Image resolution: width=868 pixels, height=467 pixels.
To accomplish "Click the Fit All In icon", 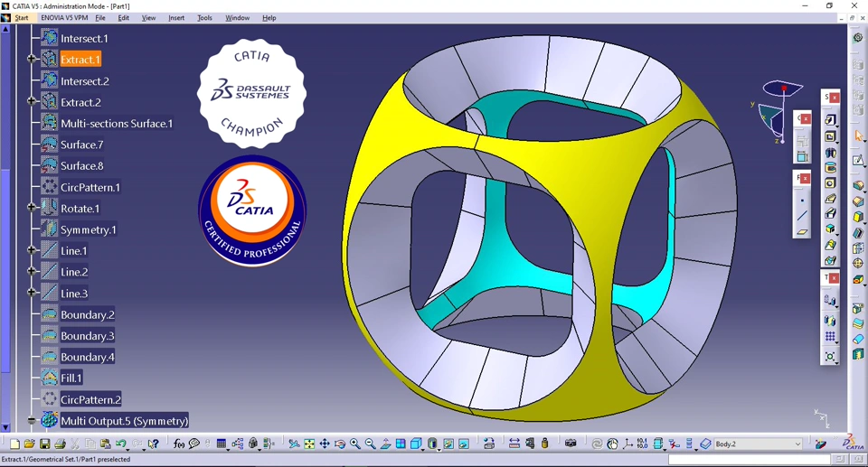I will coord(309,444).
